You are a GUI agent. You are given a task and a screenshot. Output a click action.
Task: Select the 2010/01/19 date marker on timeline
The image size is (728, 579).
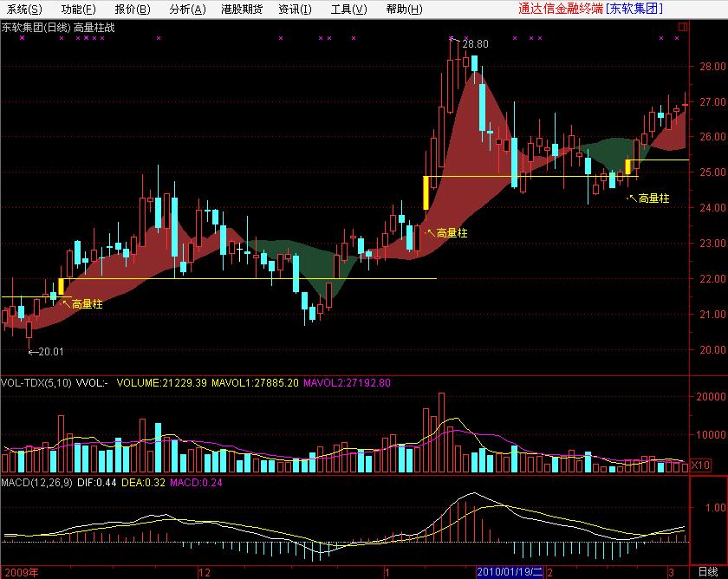pyautogui.click(x=510, y=572)
